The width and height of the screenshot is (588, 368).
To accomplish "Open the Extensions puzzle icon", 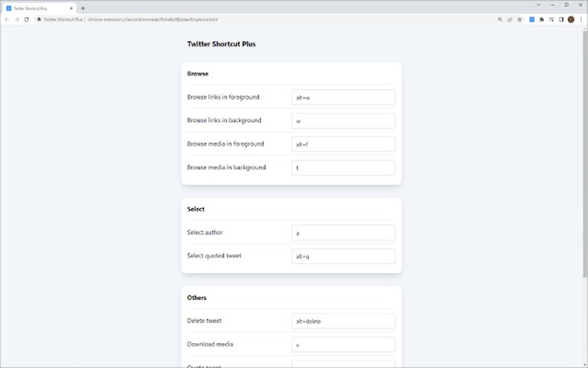I will click(x=541, y=20).
